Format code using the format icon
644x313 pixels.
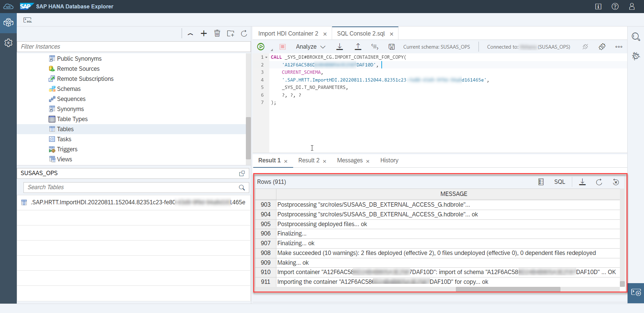(x=375, y=47)
